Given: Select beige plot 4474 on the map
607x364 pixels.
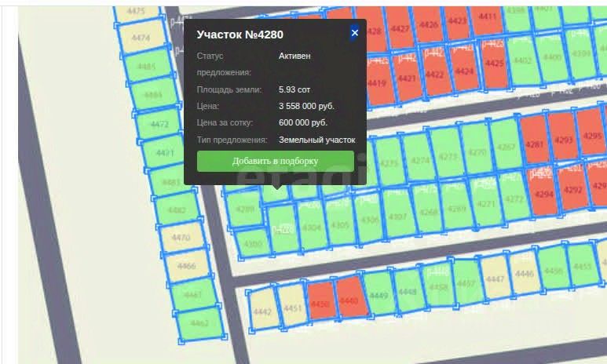Looking at the screenshot, I should tap(141, 38).
